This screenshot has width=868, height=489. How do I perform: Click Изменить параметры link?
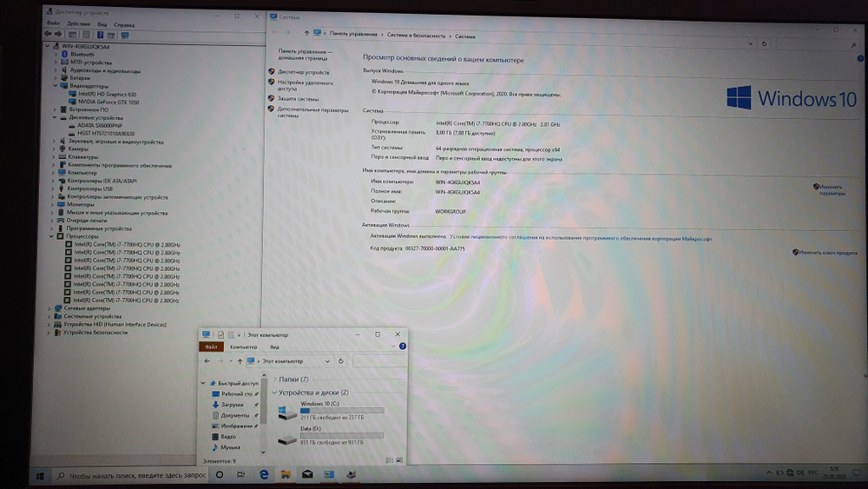pyautogui.click(x=832, y=190)
